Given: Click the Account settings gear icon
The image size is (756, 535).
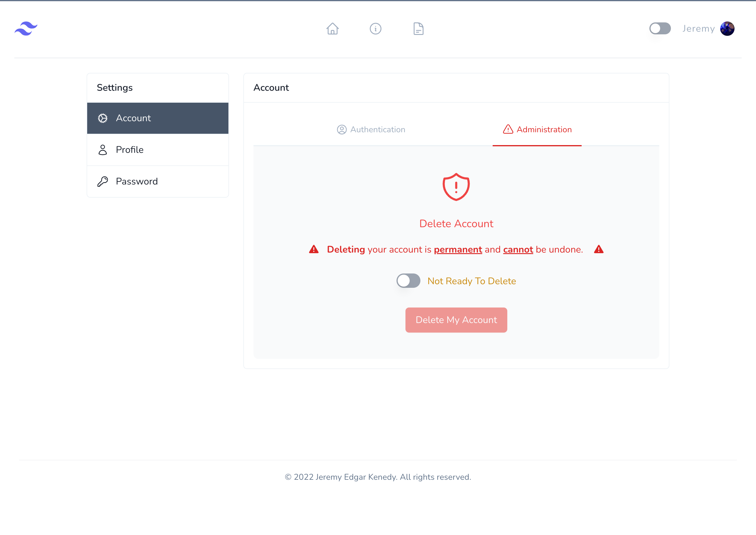Looking at the screenshot, I should pyautogui.click(x=103, y=118).
